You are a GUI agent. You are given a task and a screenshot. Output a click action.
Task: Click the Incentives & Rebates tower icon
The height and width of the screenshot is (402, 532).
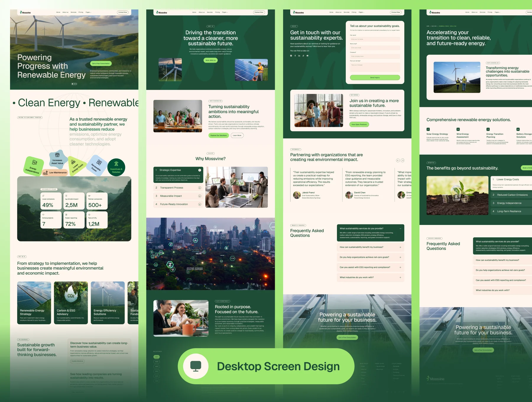point(116,163)
